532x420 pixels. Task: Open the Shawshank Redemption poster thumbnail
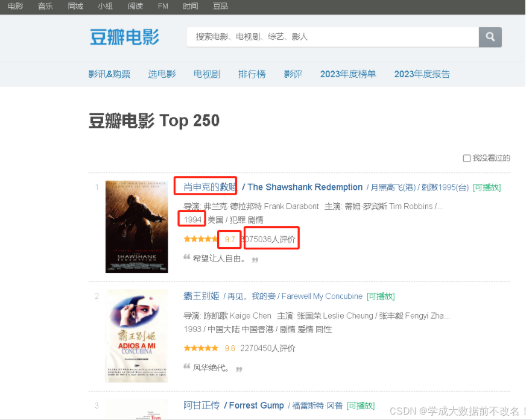click(137, 227)
